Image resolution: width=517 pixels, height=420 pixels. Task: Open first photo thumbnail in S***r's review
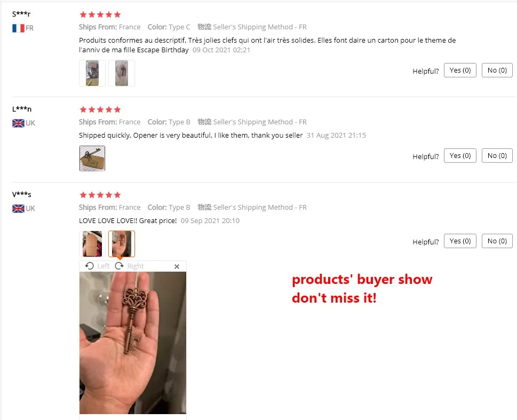[92, 73]
